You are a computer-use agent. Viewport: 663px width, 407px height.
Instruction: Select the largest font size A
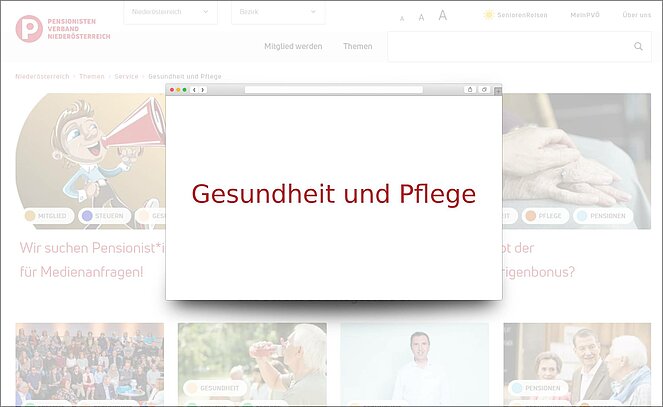click(442, 15)
